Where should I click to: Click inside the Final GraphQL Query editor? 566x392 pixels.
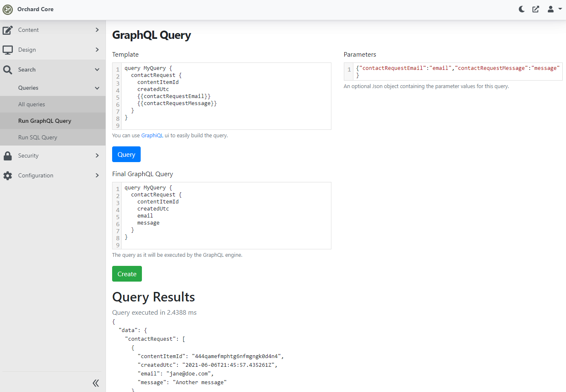[x=222, y=215]
